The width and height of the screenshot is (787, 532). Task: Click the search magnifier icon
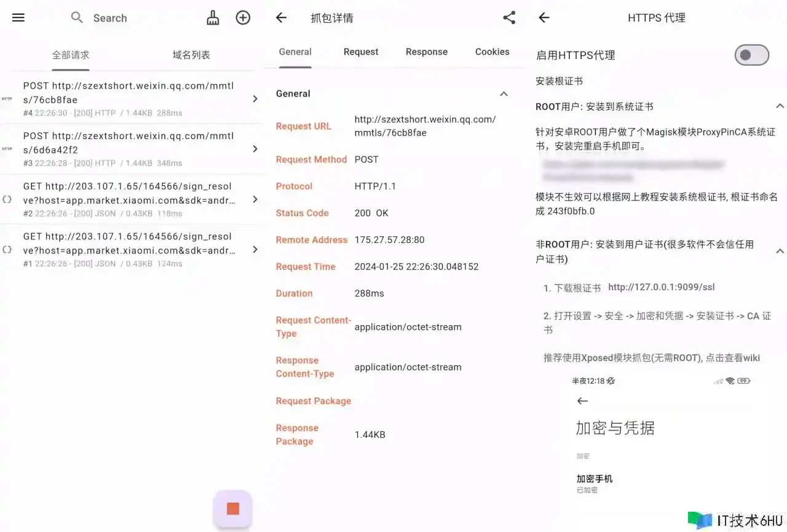coord(77,18)
